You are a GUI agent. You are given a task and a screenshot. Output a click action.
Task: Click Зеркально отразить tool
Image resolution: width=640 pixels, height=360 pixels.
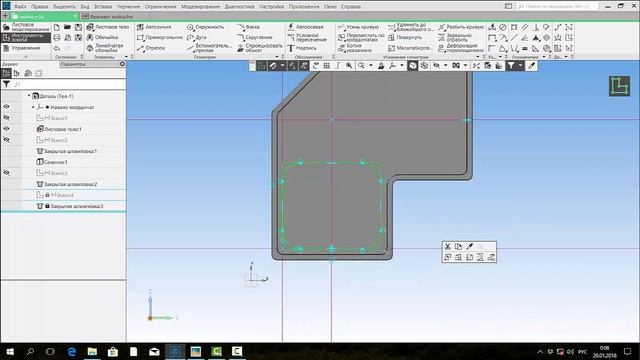[455, 38]
